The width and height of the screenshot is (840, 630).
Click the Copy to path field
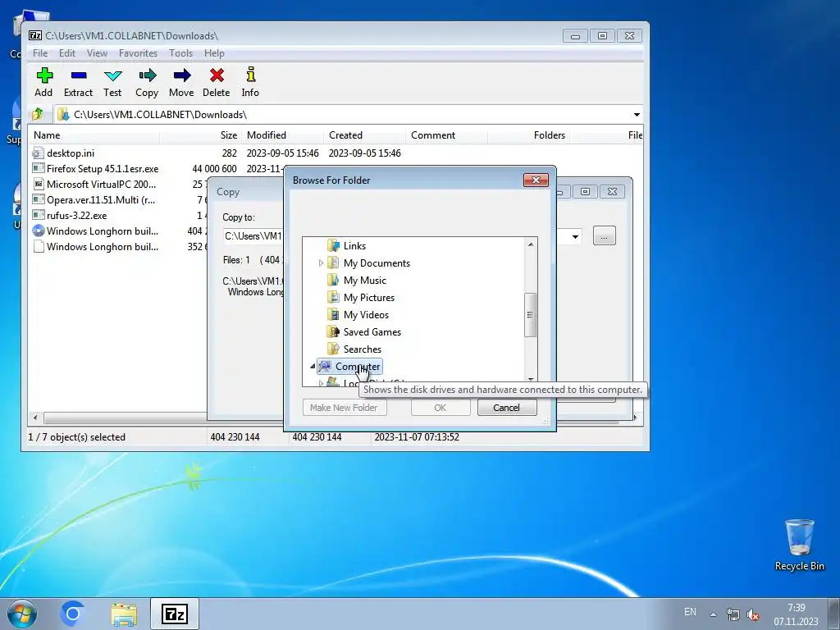(x=253, y=236)
